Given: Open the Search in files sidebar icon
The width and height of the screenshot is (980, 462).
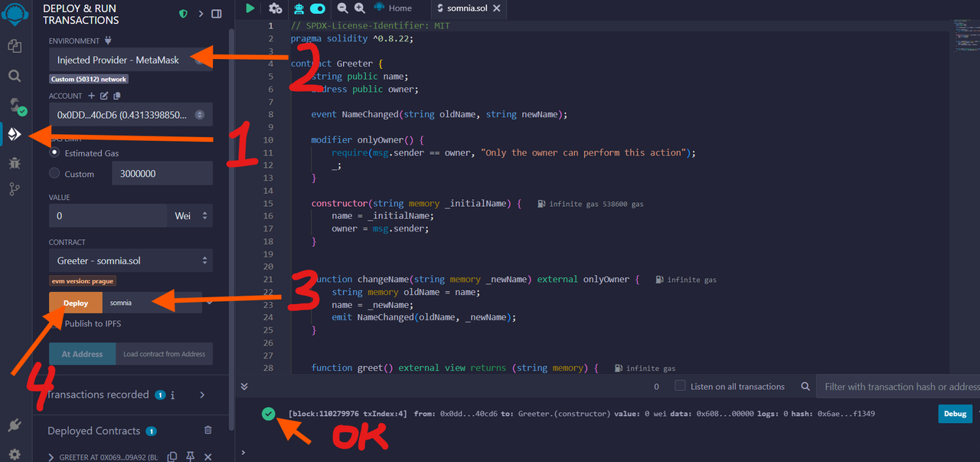Looking at the screenshot, I should point(14,76).
